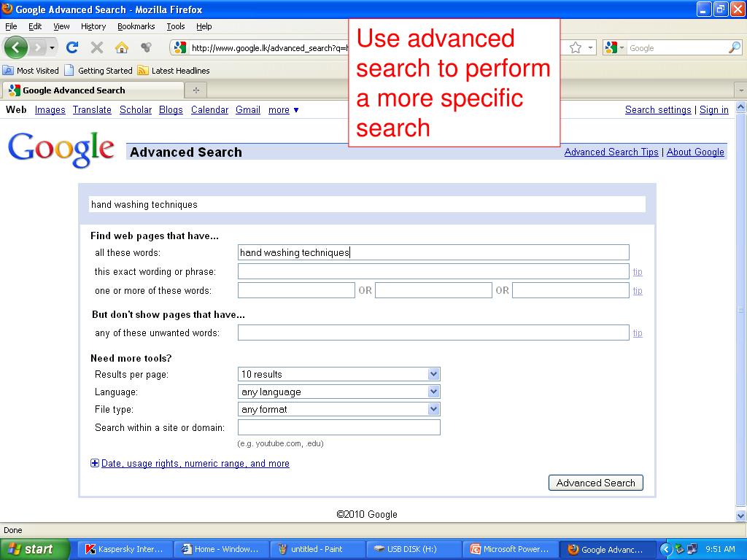Open a new tab with the plus button
Viewport: 747px width, 560px height.
196,90
